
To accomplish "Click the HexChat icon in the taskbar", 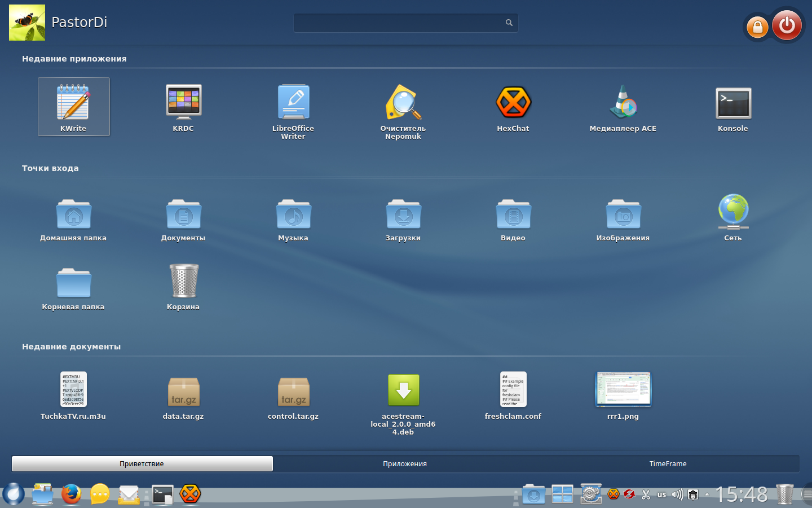I will tap(190, 494).
